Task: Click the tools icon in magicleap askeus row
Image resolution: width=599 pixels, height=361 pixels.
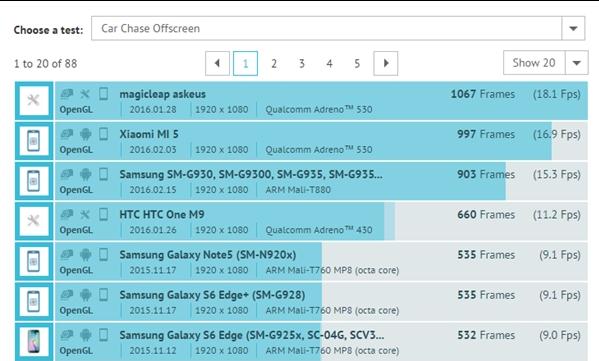Action: (x=85, y=94)
